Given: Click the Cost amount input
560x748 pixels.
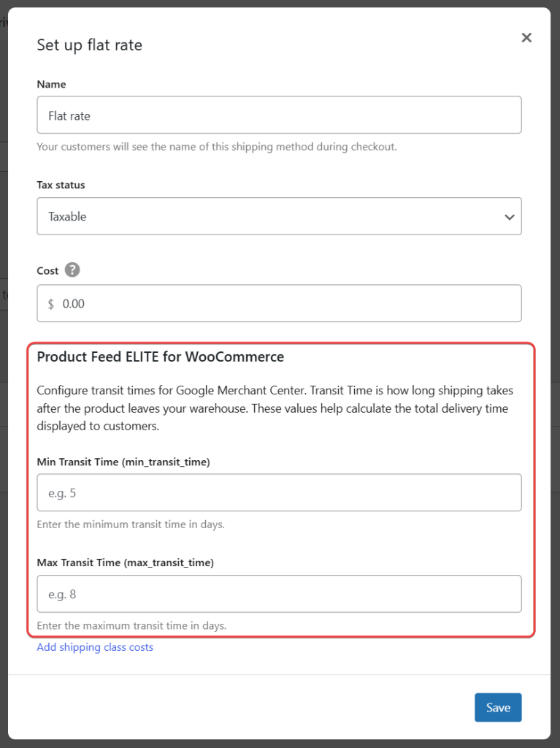Looking at the screenshot, I should click(279, 303).
